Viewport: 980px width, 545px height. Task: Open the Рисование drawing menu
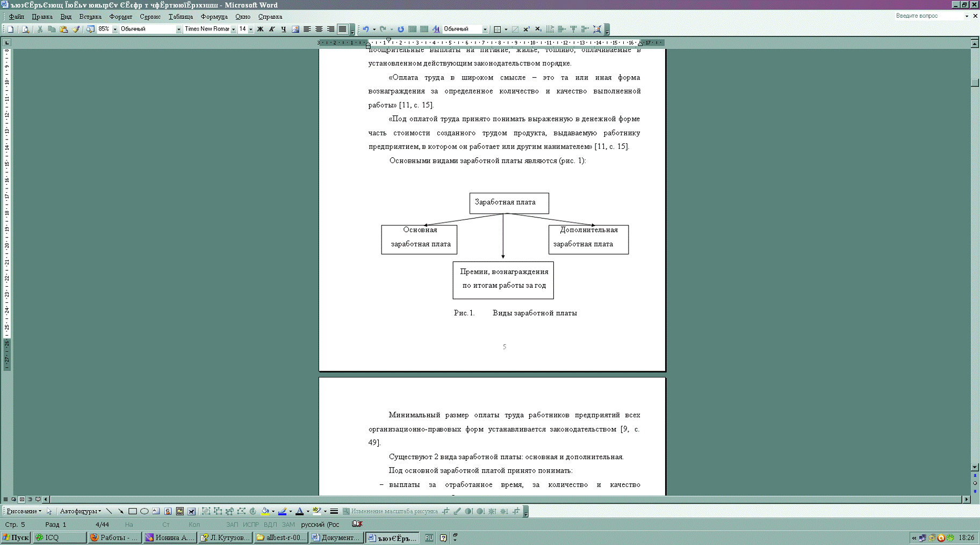click(24, 511)
